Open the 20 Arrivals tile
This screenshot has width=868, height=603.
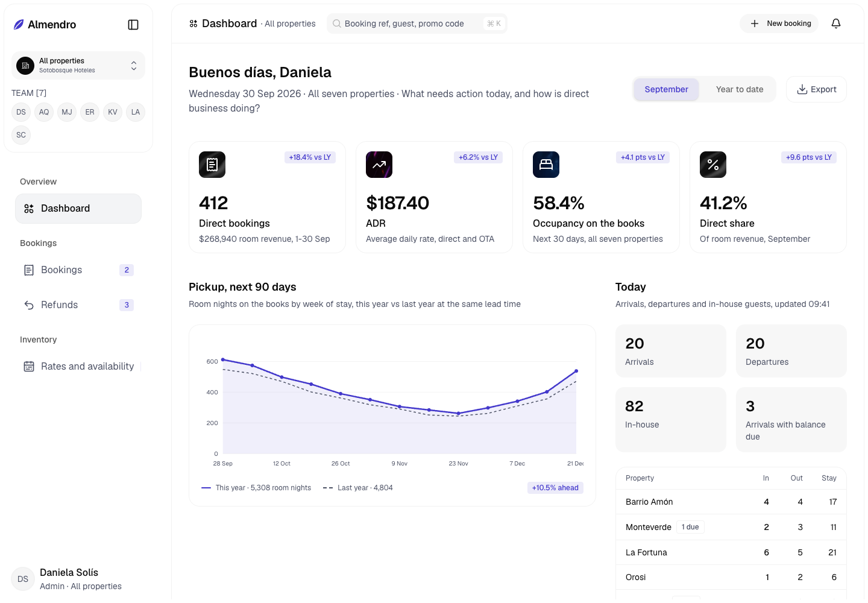[671, 351]
